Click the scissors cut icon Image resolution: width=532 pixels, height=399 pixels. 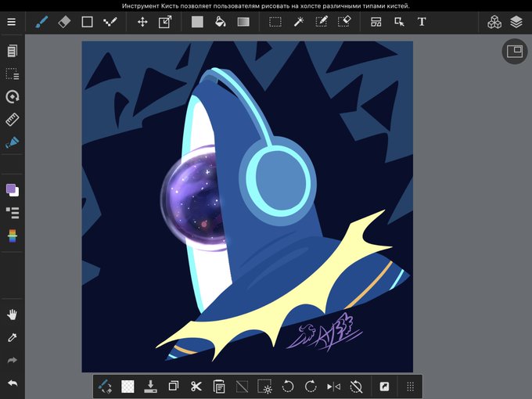coord(196,386)
